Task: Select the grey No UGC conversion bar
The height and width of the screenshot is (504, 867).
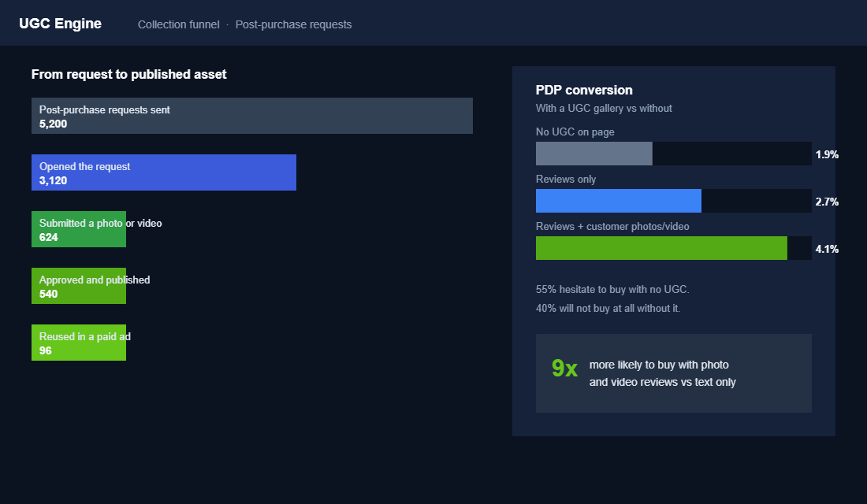Action: [x=594, y=154]
